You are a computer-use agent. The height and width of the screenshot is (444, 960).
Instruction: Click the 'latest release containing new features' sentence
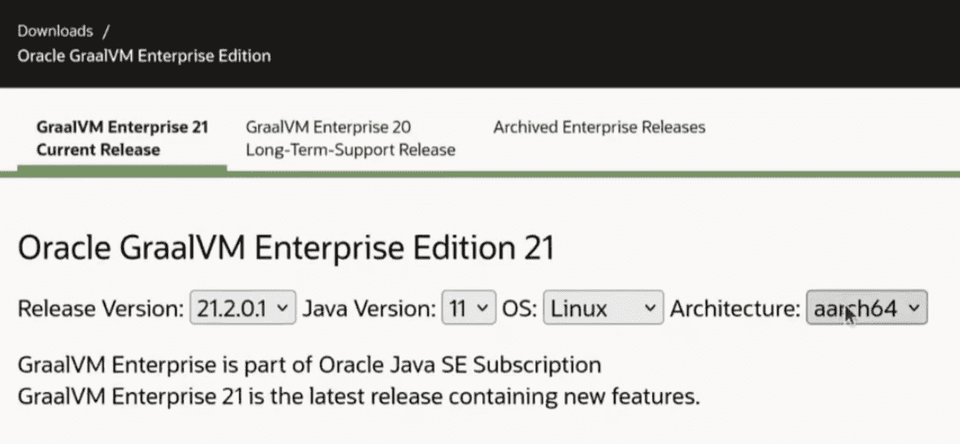358,395
